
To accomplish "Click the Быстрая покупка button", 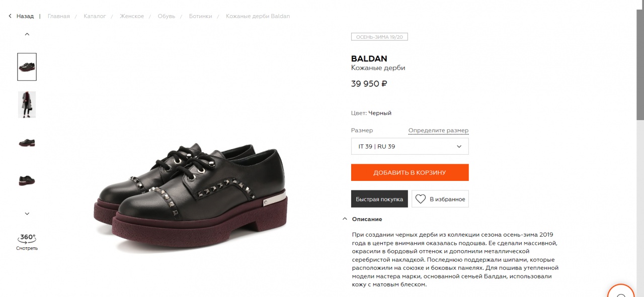I will [x=379, y=199].
